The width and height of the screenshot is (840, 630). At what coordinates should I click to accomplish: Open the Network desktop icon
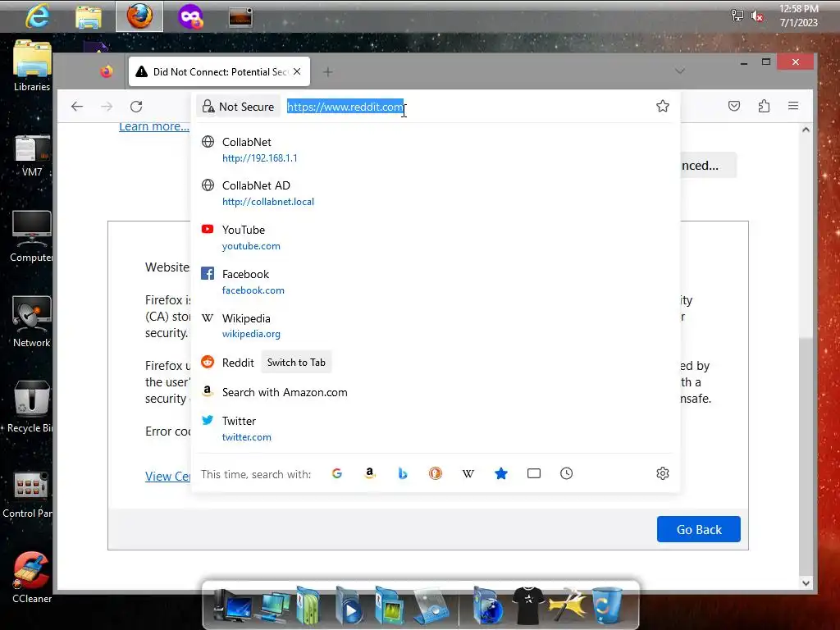coord(32,322)
